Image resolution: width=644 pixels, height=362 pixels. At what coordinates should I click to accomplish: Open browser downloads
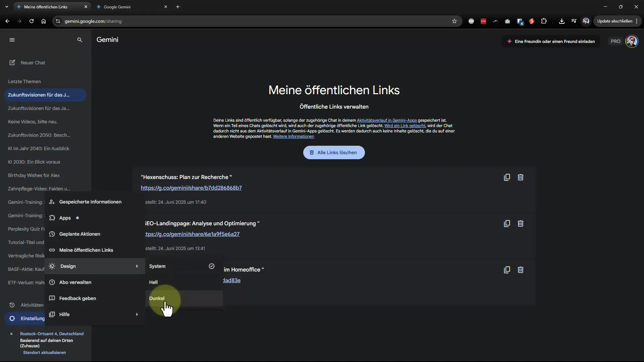click(561, 21)
